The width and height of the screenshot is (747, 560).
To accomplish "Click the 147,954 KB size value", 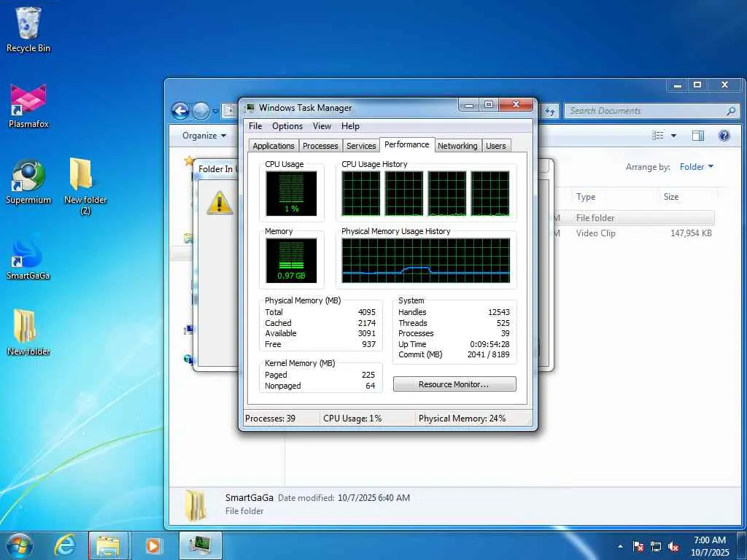I will pyautogui.click(x=691, y=233).
